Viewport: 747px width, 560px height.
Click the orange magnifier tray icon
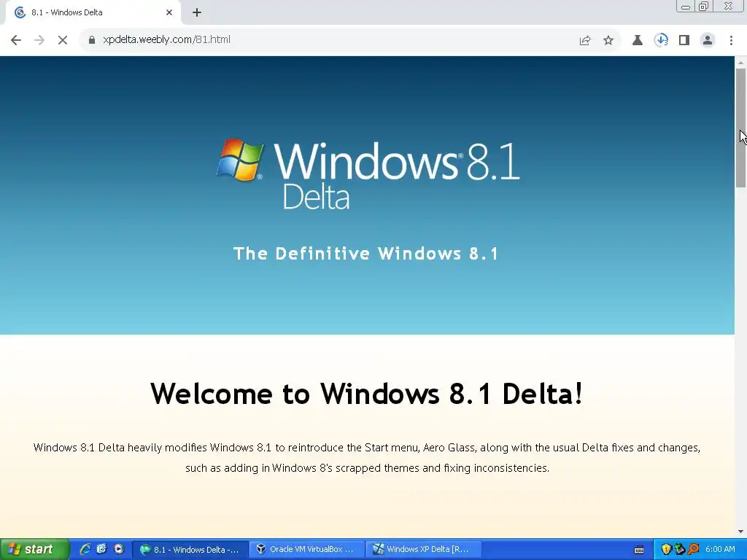click(693, 550)
